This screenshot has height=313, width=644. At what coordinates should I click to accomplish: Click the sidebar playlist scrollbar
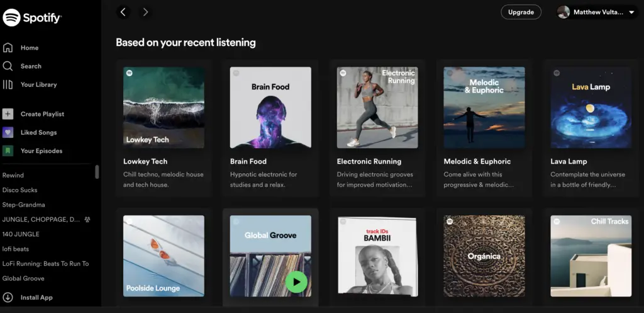[x=97, y=172]
